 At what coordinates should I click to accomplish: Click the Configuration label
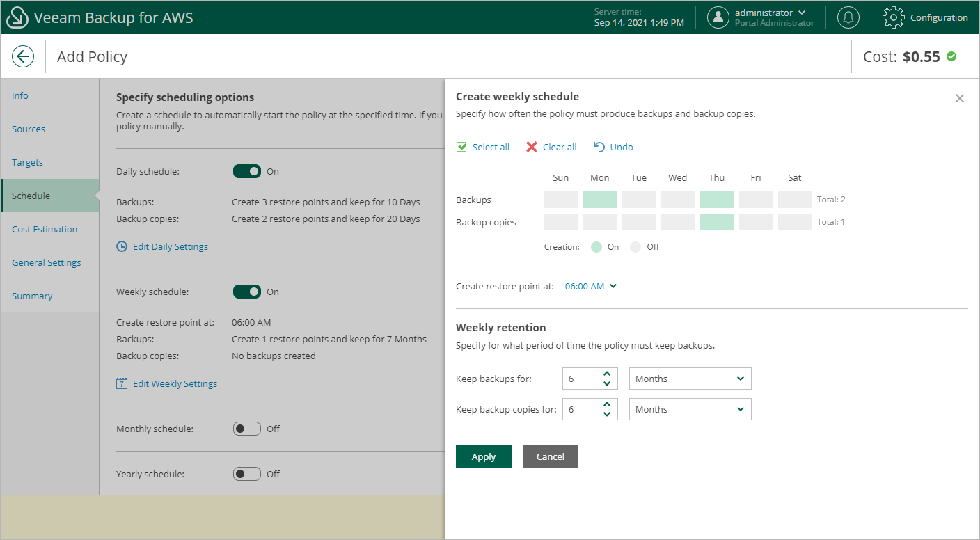click(x=939, y=17)
